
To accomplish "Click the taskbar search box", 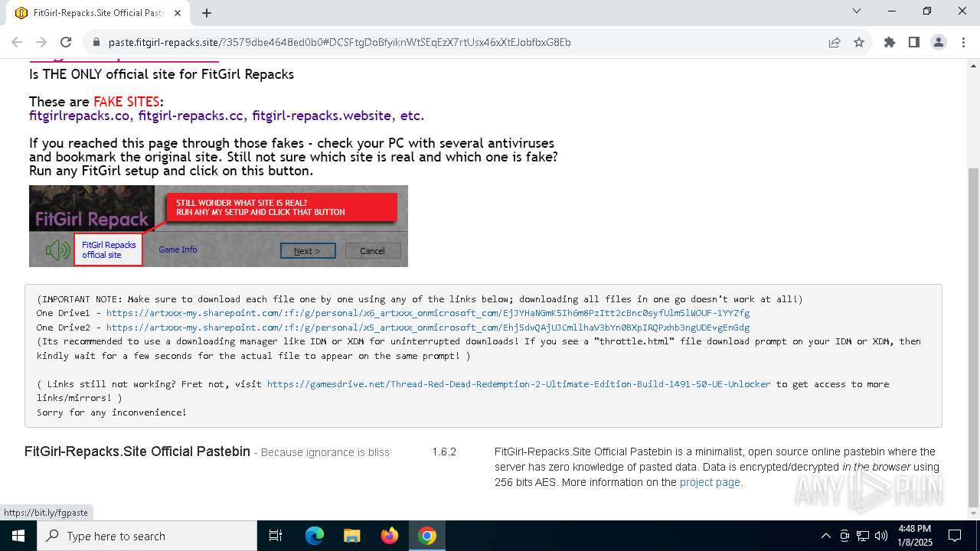I will (147, 536).
